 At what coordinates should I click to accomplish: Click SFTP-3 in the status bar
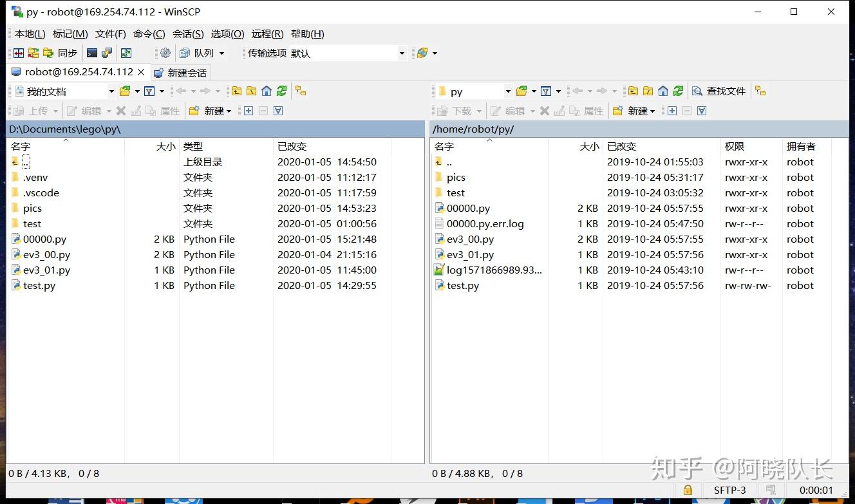point(729,490)
